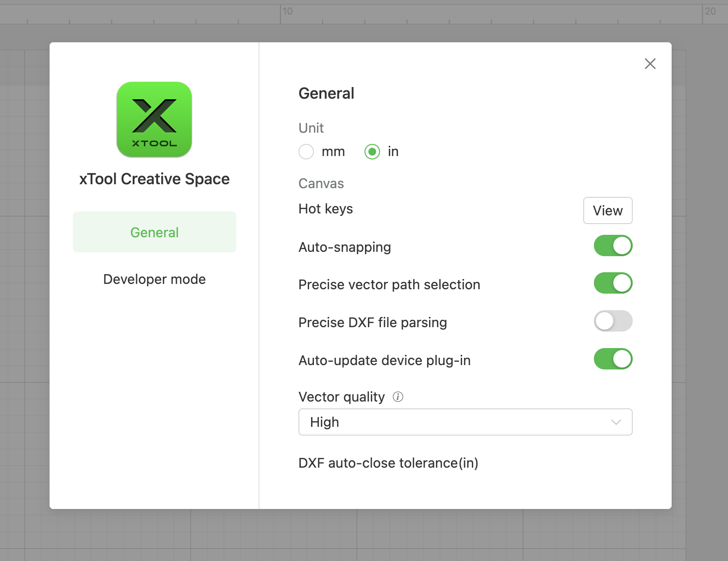The image size is (728, 561).
Task: Disable Precise vector path selection
Action: (613, 283)
